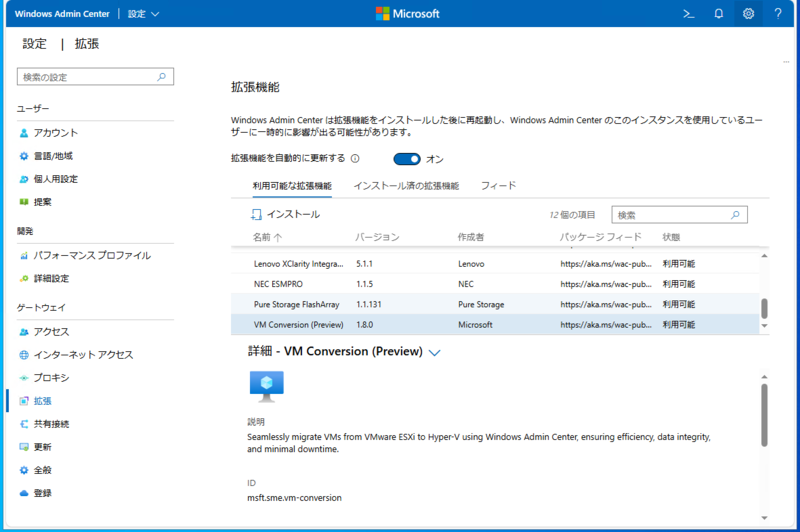Click the 更新 icon in sidebar
This screenshot has height=532, width=800.
[x=24, y=447]
